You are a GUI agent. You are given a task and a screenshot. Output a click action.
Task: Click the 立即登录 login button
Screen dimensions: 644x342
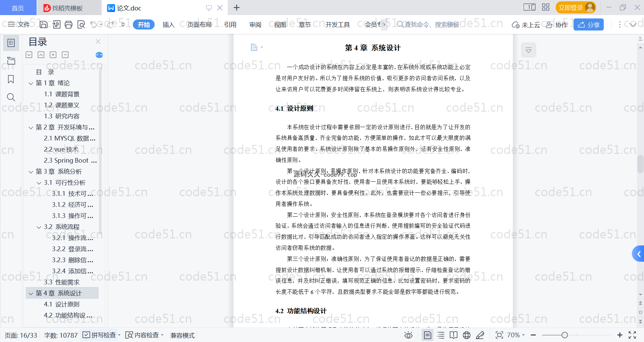[x=576, y=7]
